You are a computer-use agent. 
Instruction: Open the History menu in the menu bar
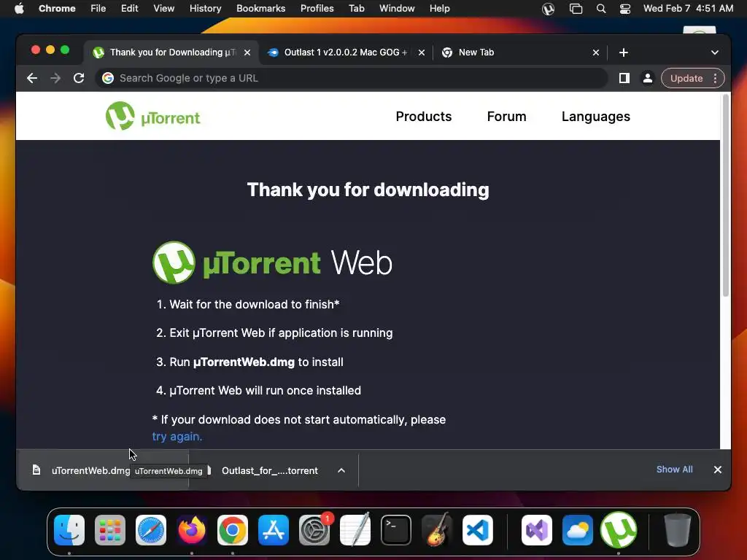205,8
